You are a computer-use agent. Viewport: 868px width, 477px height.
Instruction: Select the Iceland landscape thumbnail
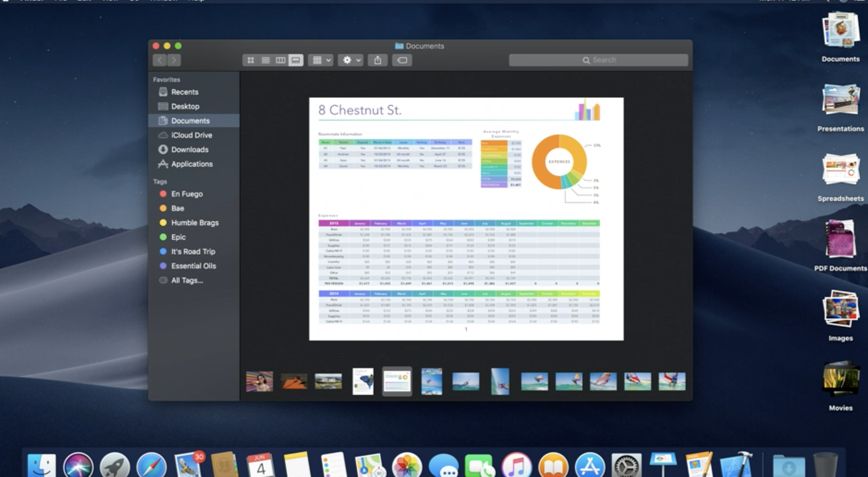coord(328,382)
